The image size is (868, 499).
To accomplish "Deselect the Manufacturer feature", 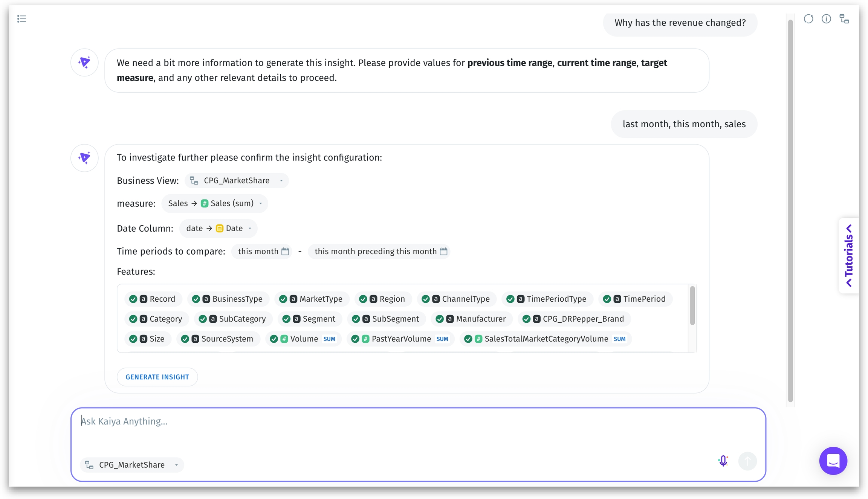I will 439,319.
